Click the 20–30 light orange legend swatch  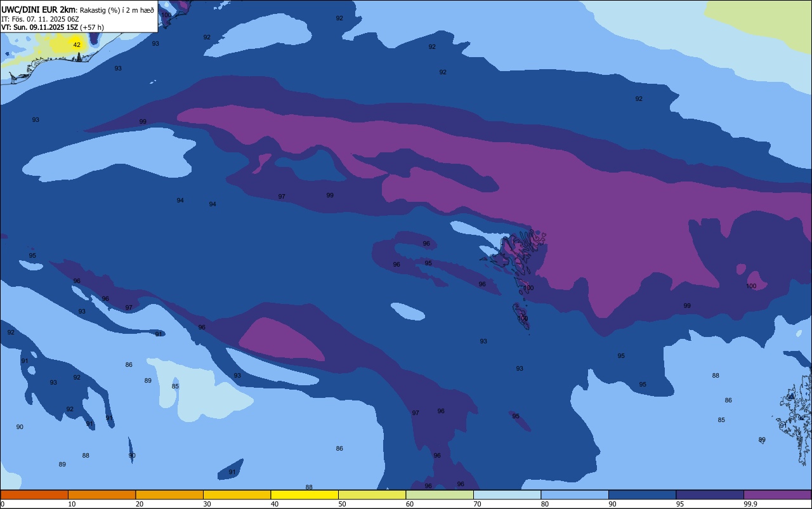(169, 494)
